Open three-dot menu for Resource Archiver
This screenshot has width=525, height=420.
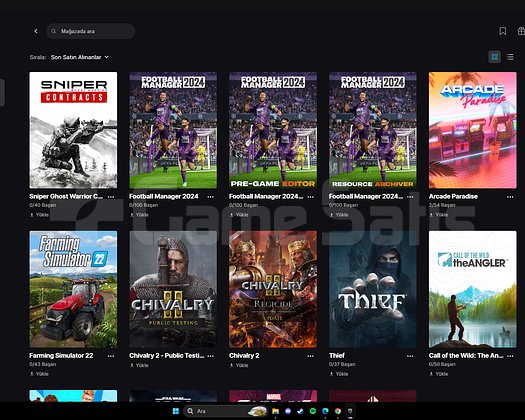[410, 197]
